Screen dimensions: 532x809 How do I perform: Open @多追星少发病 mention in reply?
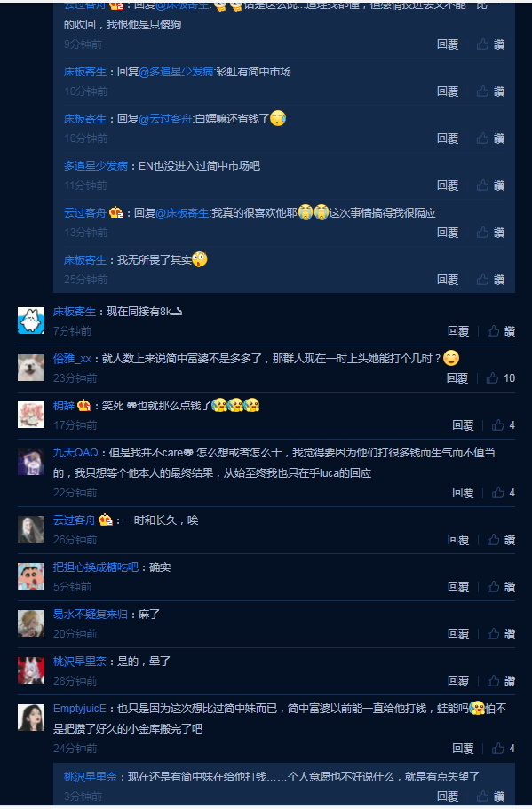(x=176, y=72)
